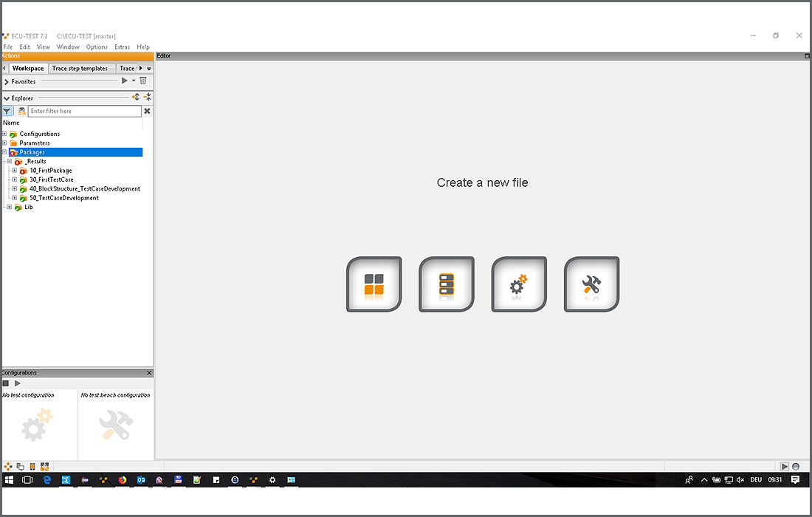Click the collapse all icon in Explorer

[x=148, y=97]
